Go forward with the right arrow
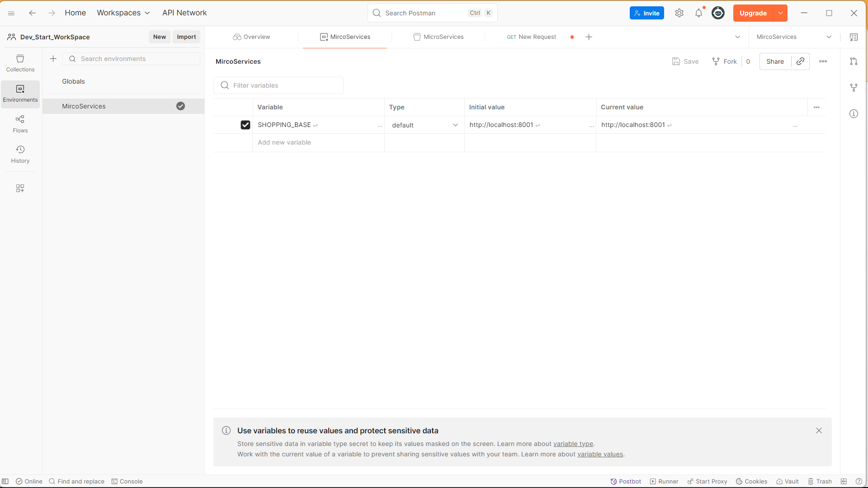 (x=52, y=13)
